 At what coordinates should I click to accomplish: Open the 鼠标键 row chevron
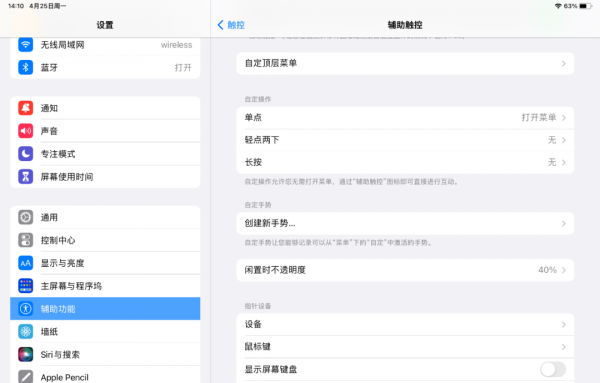click(564, 347)
